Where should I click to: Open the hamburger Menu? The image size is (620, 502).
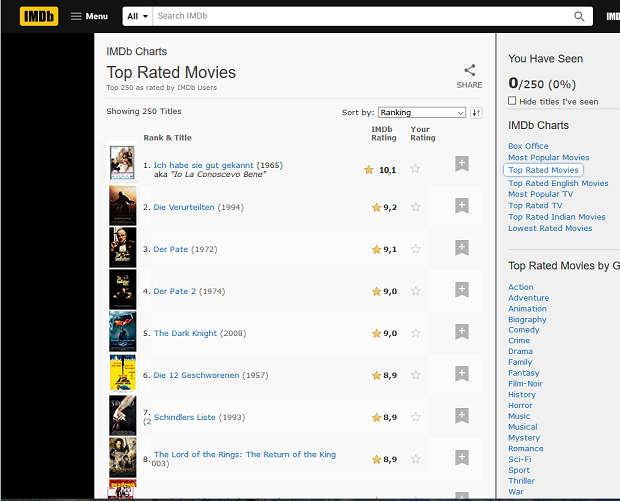pyautogui.click(x=89, y=16)
